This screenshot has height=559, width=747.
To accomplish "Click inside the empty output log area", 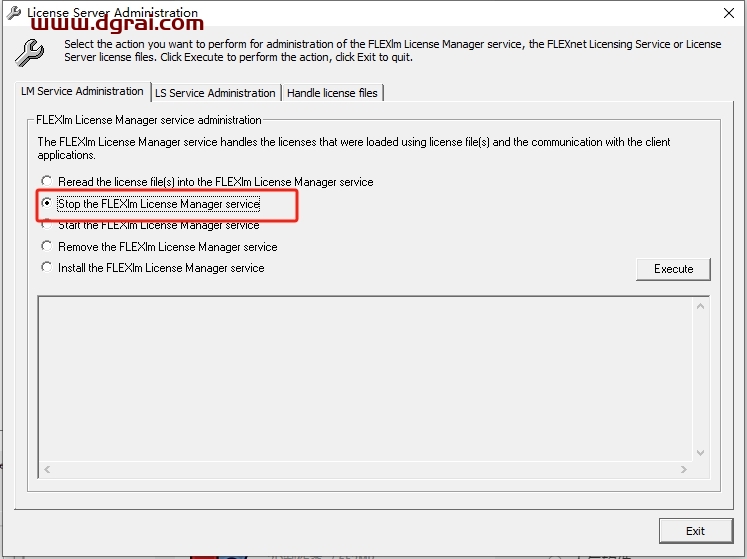I will coord(365,379).
